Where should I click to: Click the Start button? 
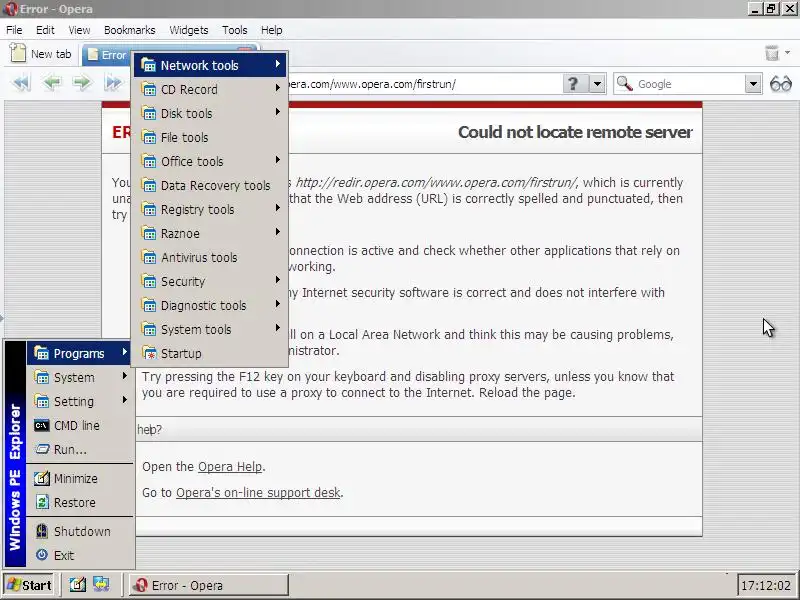pos(29,585)
